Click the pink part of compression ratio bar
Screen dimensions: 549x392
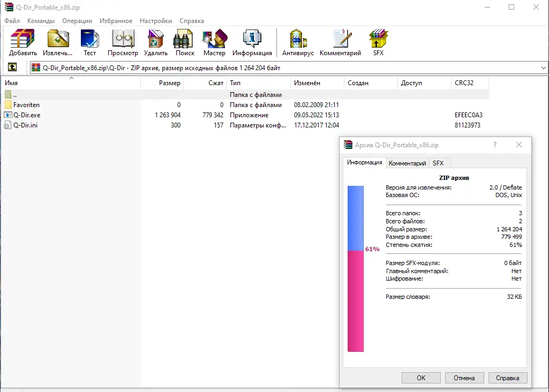click(356, 301)
